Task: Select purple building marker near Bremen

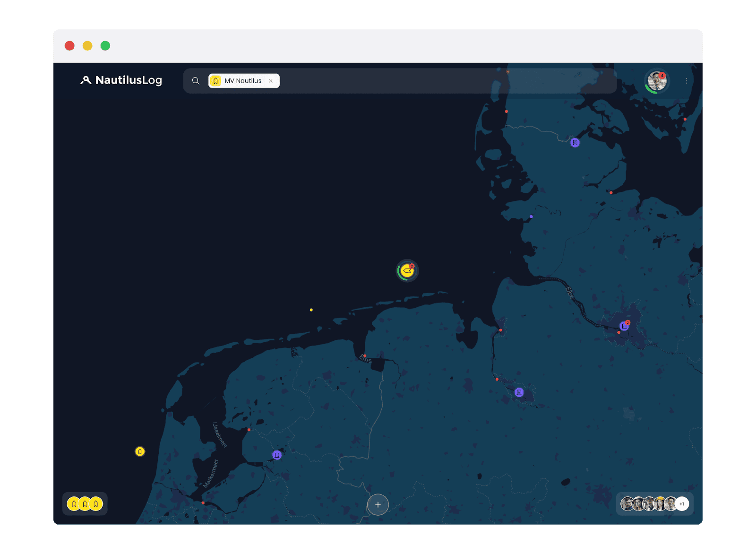Action: [519, 392]
